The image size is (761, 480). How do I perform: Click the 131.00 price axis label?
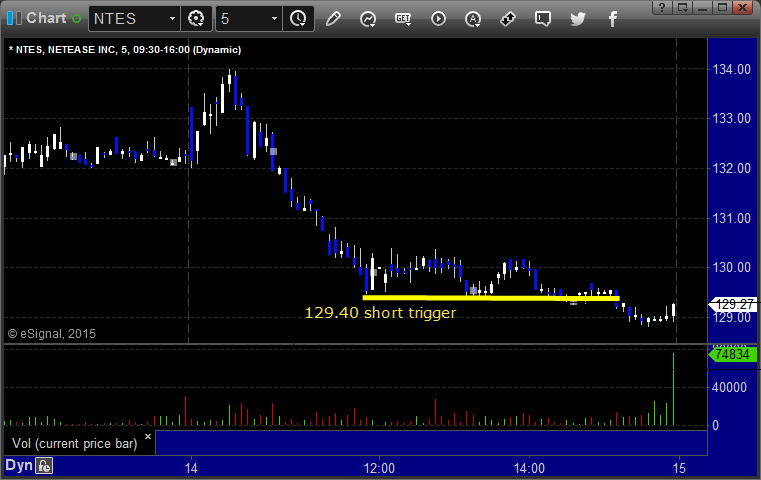[x=731, y=218]
